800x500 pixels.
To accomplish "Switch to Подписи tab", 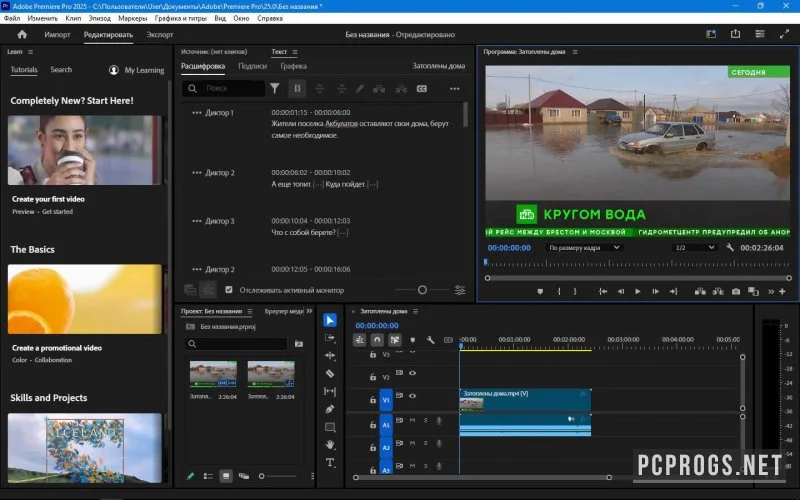I will (x=253, y=66).
